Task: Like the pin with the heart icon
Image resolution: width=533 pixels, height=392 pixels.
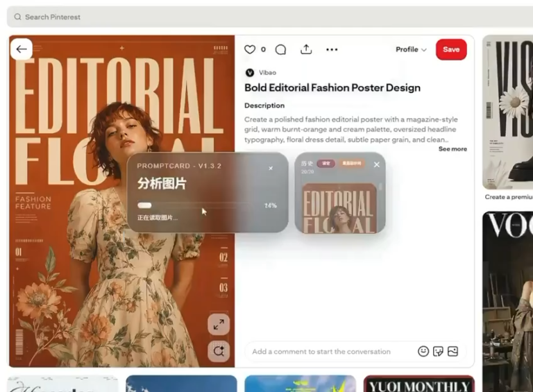Action: click(250, 49)
